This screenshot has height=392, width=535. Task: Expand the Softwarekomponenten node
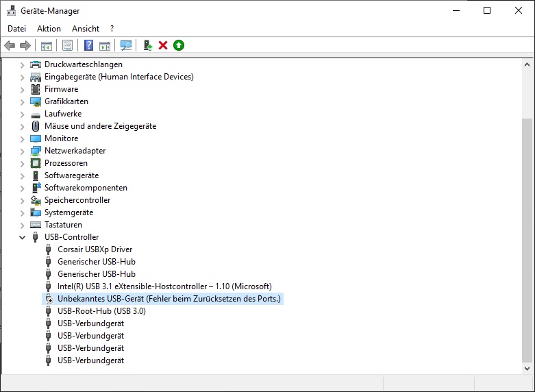(x=22, y=188)
